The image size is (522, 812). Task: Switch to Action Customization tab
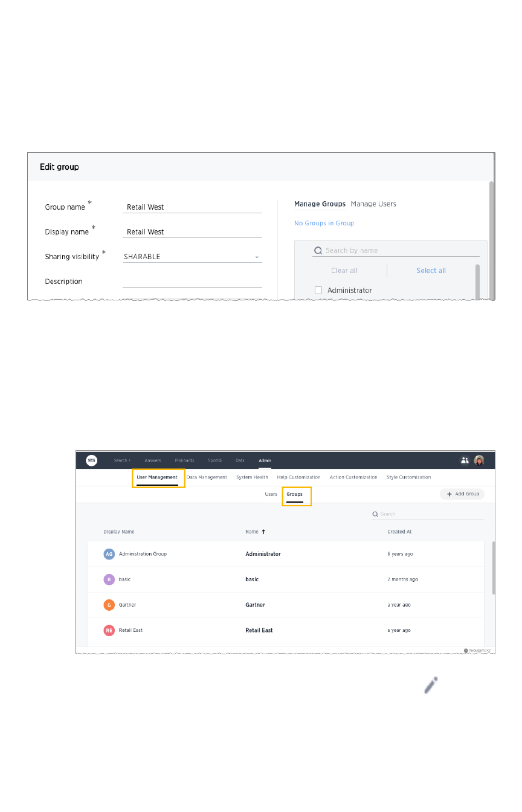click(353, 477)
